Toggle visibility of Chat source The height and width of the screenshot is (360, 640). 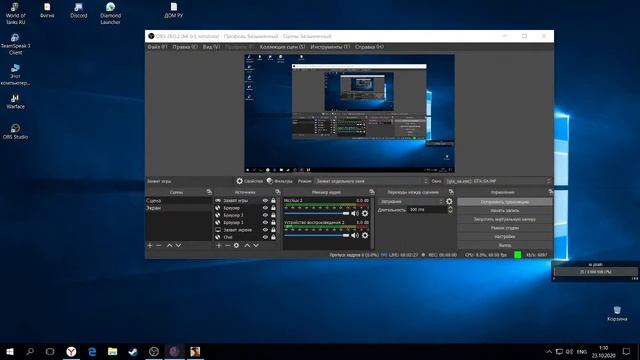click(265, 237)
